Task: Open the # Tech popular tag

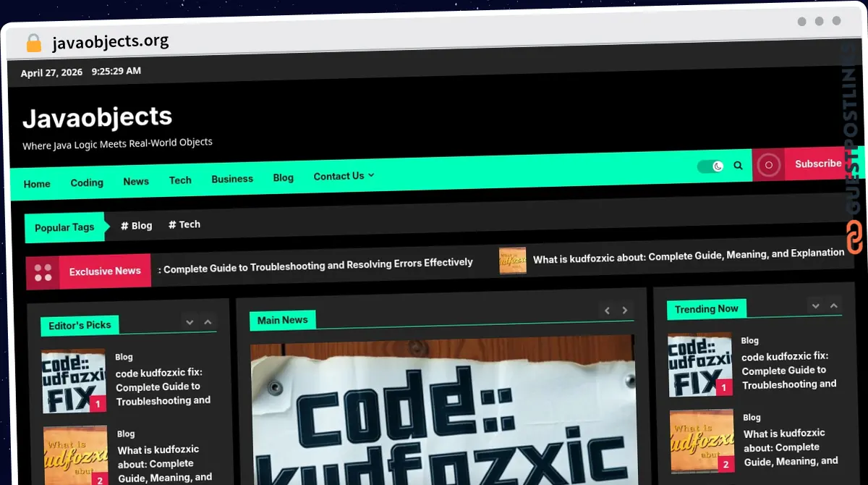Action: pyautogui.click(x=184, y=224)
